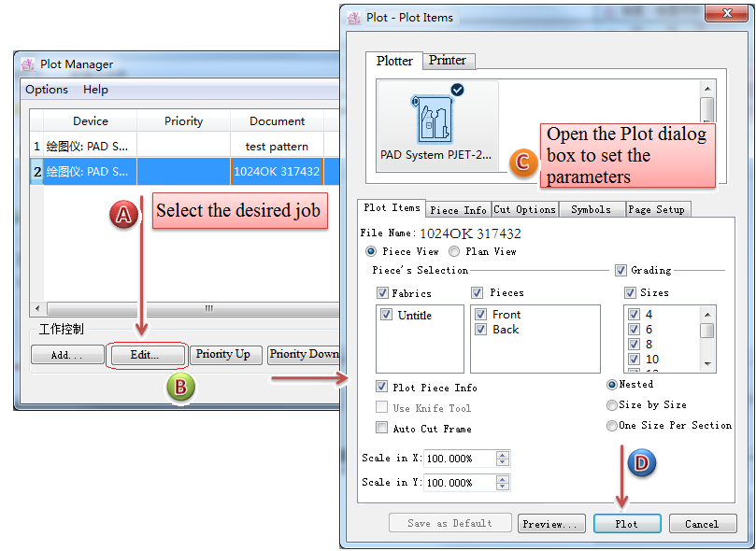Select One Size Per Section option
The image size is (756, 551).
(611, 425)
